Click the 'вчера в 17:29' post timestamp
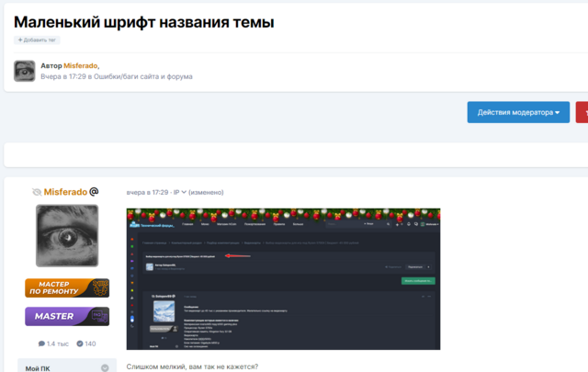Viewport: 588px width, 372px height. (x=147, y=192)
